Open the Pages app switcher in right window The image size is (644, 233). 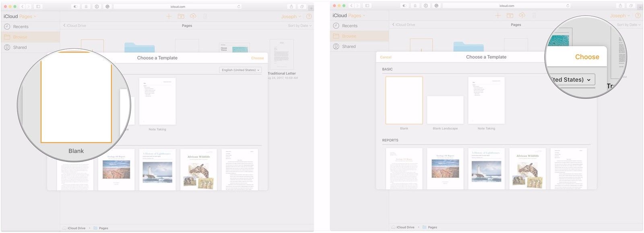tap(356, 16)
